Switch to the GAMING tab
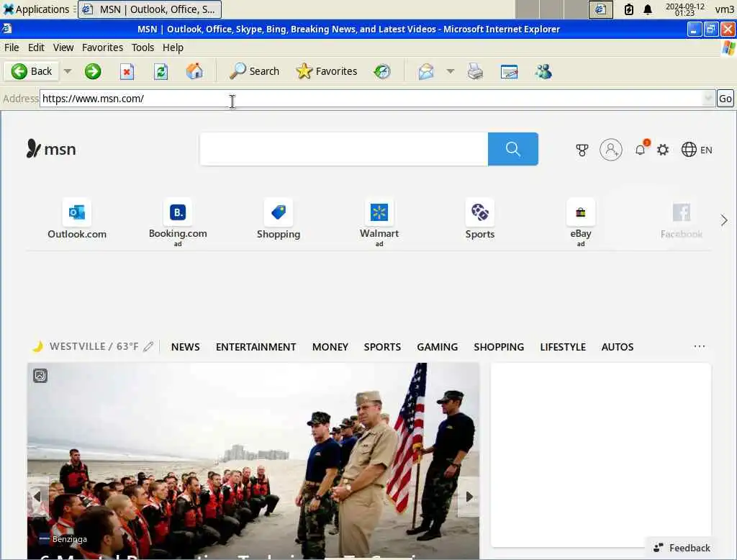The width and height of the screenshot is (737, 560). point(437,347)
